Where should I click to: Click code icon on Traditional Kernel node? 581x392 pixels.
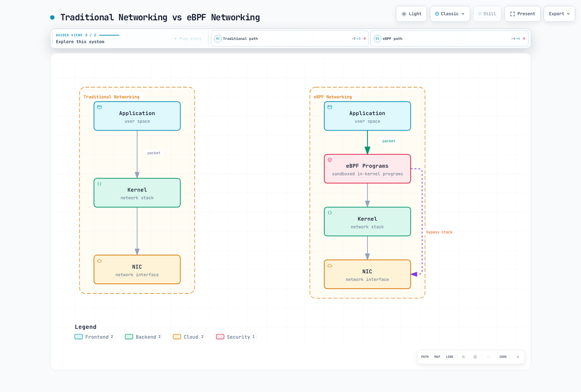(99, 184)
